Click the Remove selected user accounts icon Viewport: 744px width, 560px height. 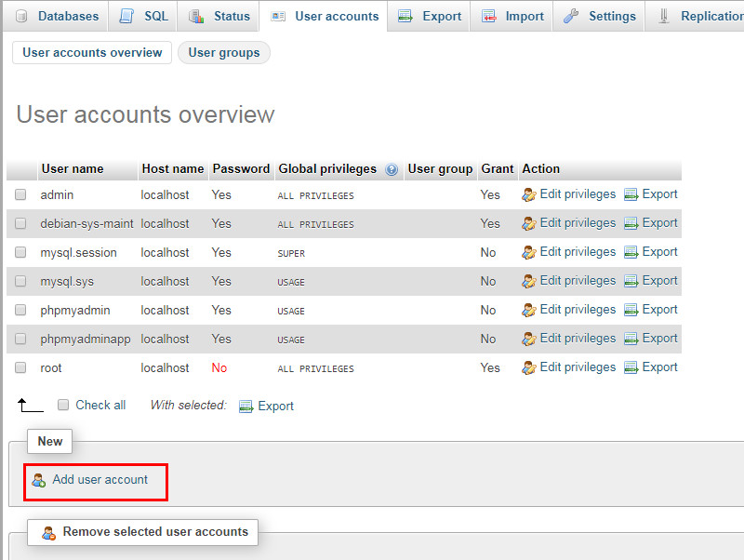(49, 533)
